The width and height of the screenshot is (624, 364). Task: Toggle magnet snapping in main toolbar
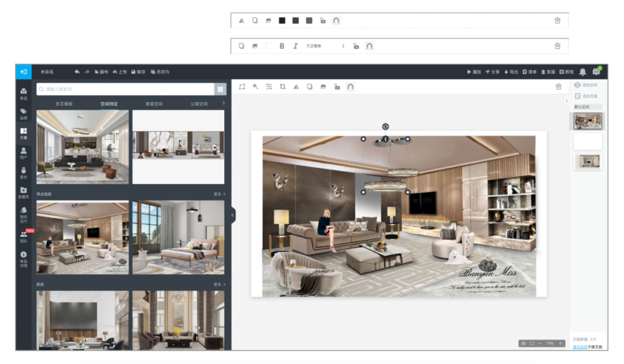[350, 87]
